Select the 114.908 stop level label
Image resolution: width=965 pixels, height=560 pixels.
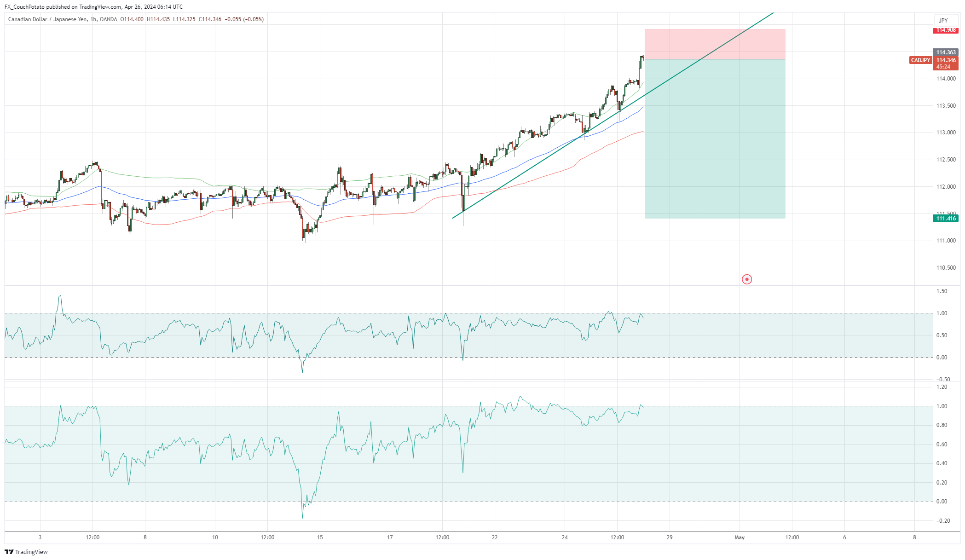coord(946,30)
